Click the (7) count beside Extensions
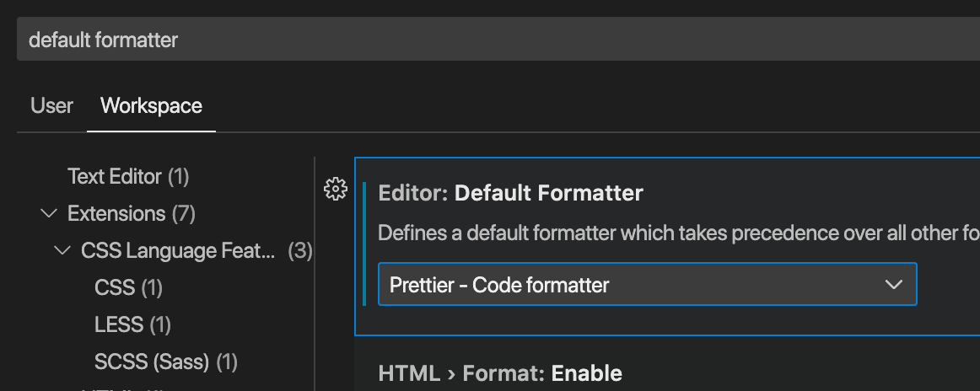 (184, 214)
